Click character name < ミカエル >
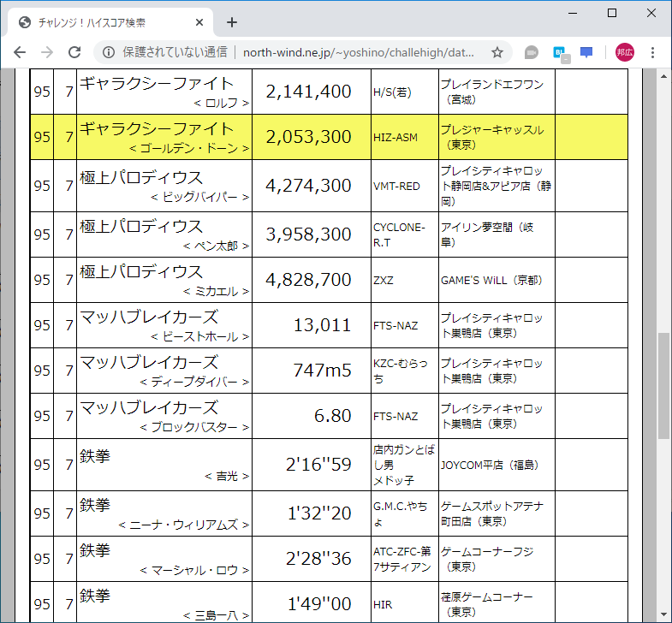 point(216,292)
